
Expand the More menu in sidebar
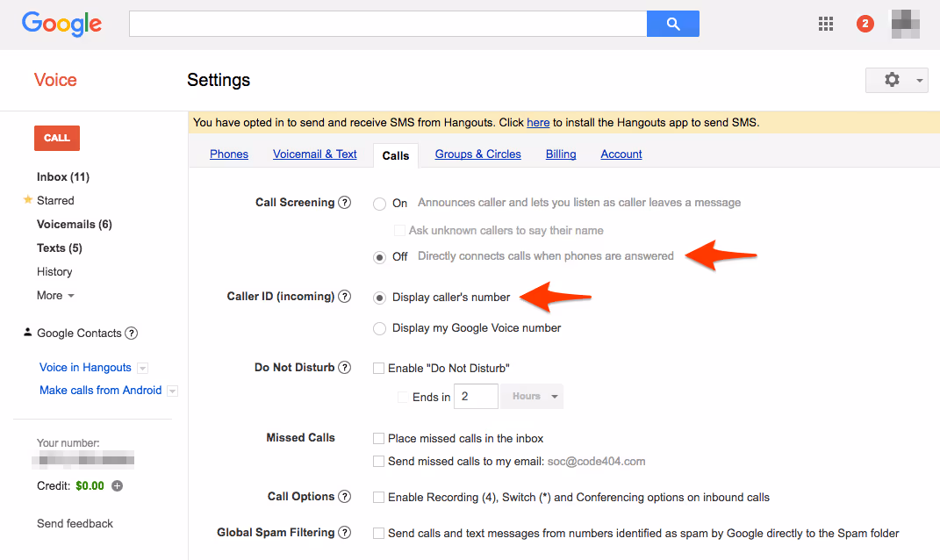[x=56, y=296]
